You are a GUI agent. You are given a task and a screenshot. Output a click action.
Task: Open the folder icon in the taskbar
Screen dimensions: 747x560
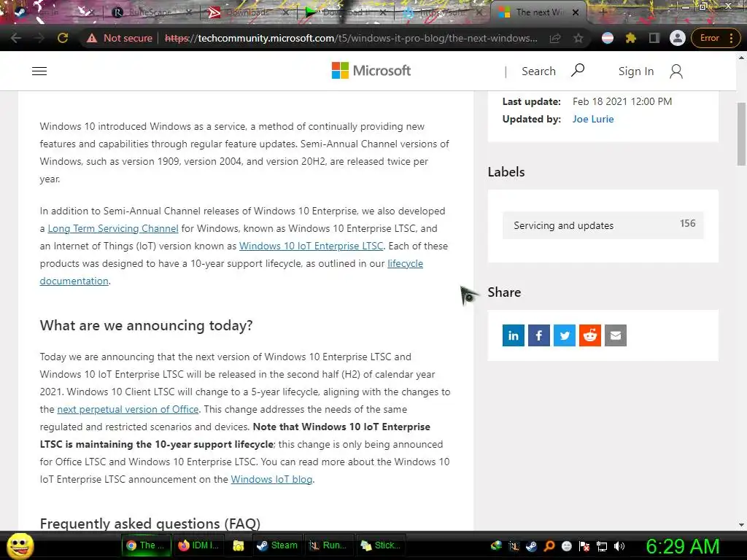coord(239,545)
